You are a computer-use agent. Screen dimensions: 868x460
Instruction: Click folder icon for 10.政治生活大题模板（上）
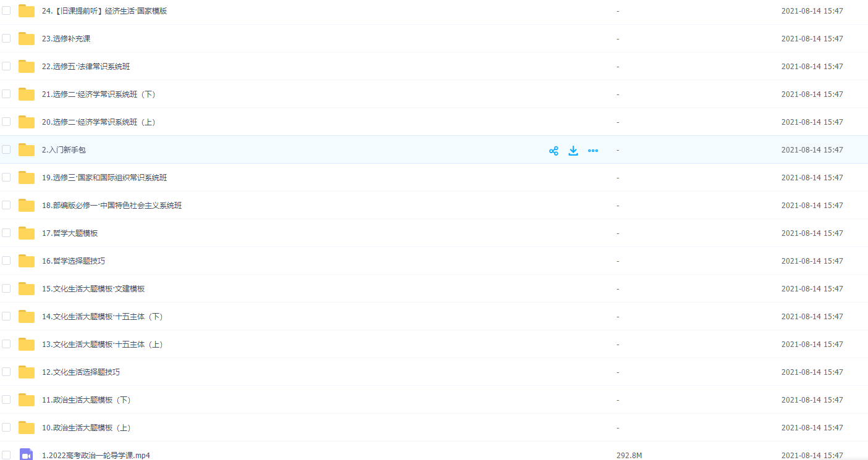tap(27, 428)
